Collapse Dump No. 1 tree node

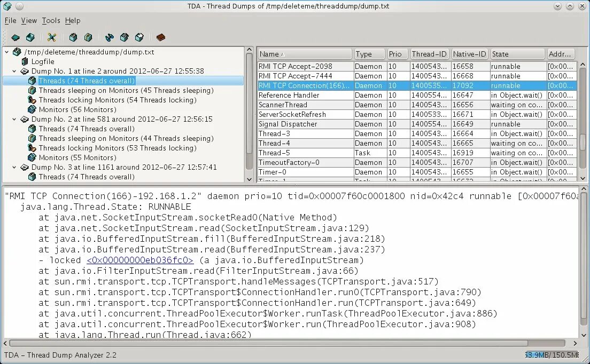click(x=14, y=71)
